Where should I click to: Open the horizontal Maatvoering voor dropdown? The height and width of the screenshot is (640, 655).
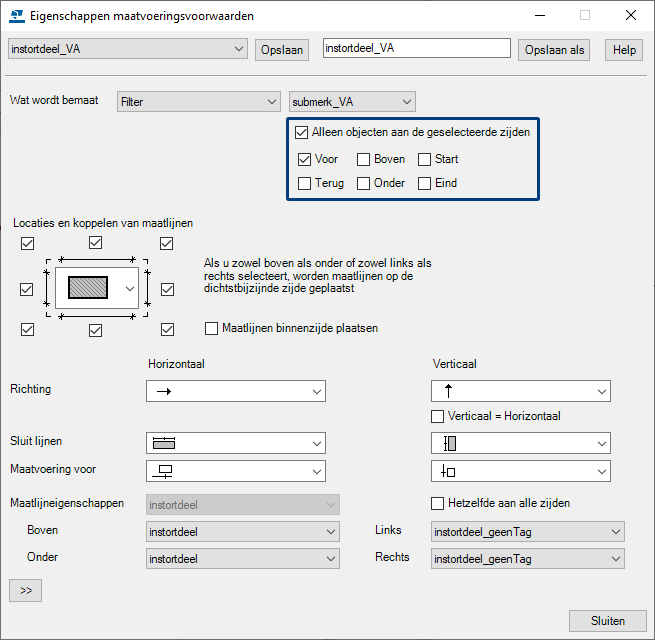tap(236, 471)
